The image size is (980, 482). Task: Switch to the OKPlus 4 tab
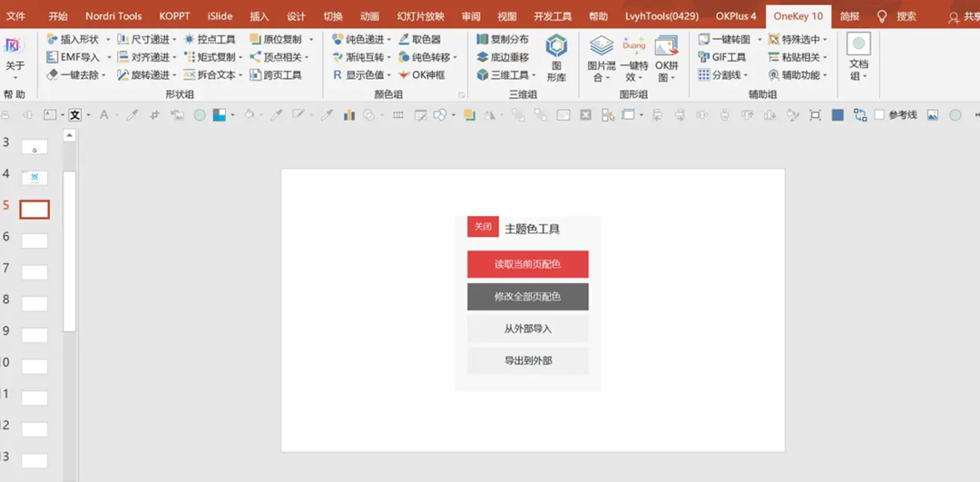[x=736, y=16]
